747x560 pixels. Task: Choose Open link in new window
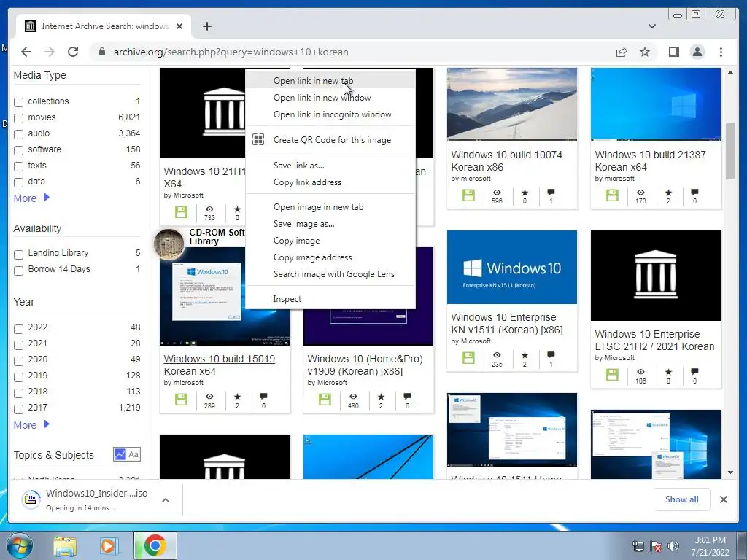point(330,98)
